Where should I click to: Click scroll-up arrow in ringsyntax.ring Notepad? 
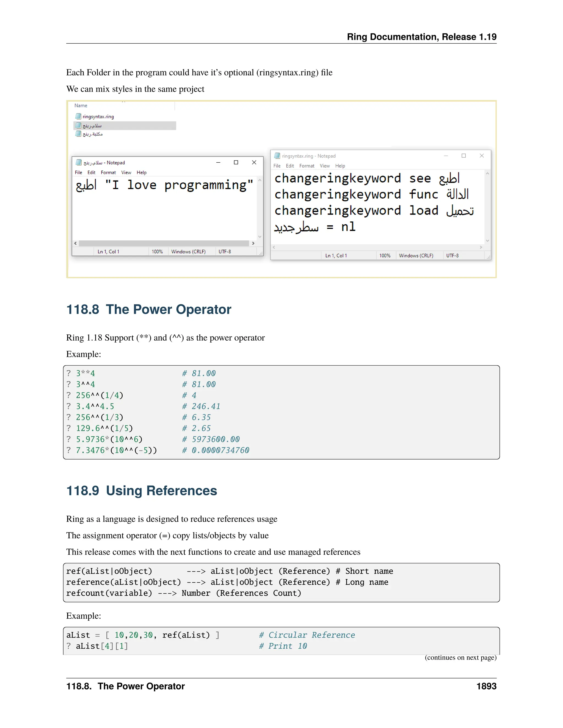[487, 173]
